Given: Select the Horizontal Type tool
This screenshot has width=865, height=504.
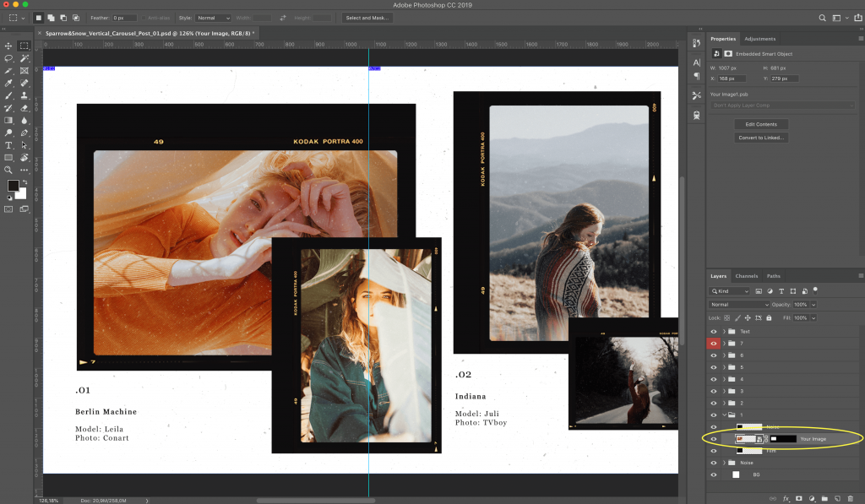Looking at the screenshot, I should (8, 145).
